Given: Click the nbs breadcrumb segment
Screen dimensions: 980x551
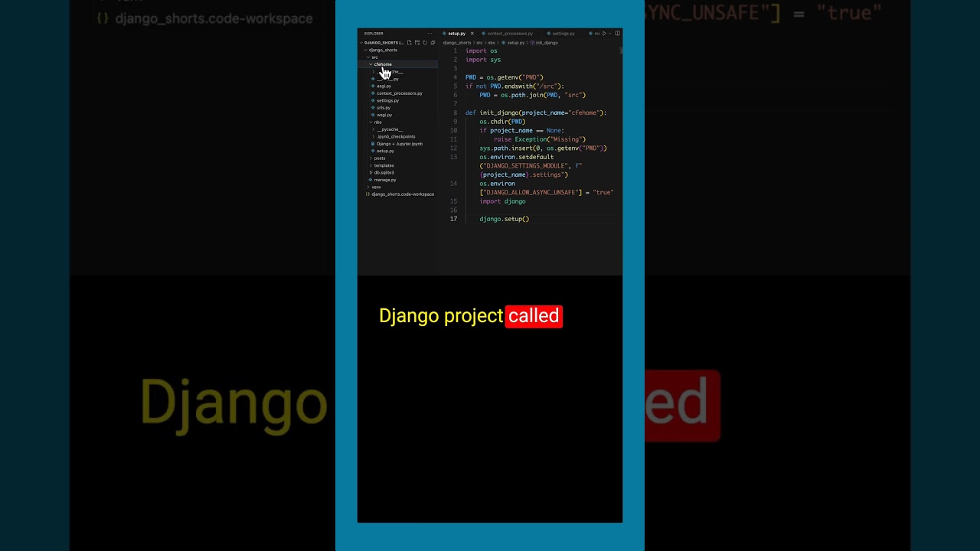Looking at the screenshot, I should click(x=492, y=43).
